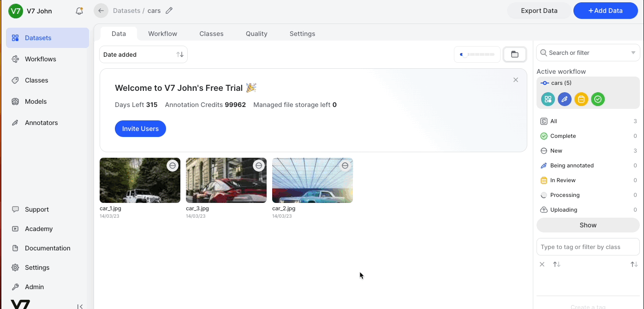
Task: Select the teal dataset stage icon
Action: (x=548, y=99)
